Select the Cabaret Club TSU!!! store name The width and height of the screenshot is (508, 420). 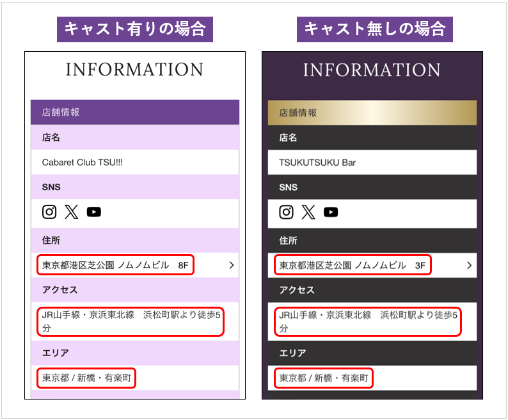83,162
